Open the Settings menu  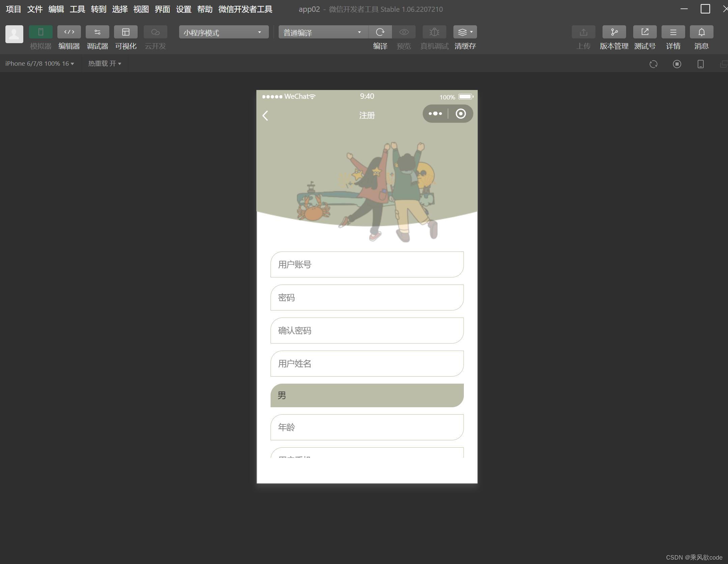[x=184, y=9]
